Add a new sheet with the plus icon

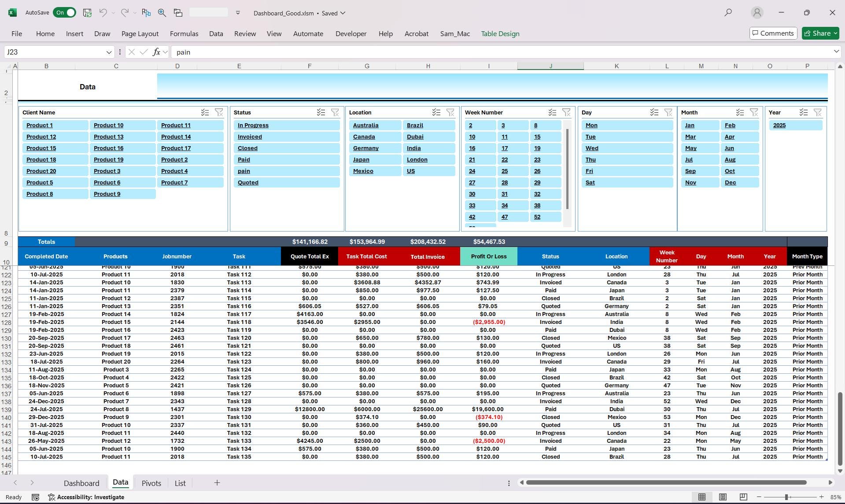[x=217, y=483]
